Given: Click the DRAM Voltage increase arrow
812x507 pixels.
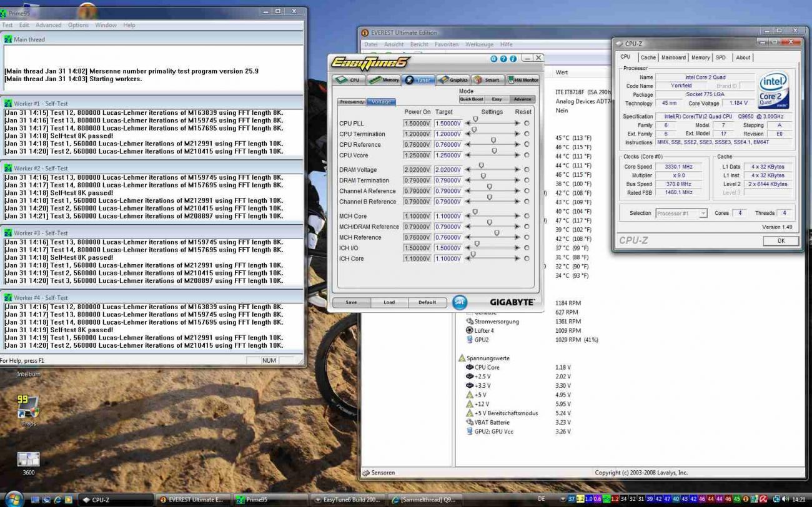Looking at the screenshot, I should click(x=517, y=170).
